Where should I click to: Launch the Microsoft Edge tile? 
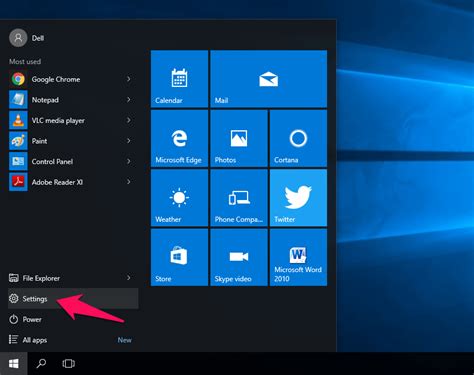coord(179,138)
